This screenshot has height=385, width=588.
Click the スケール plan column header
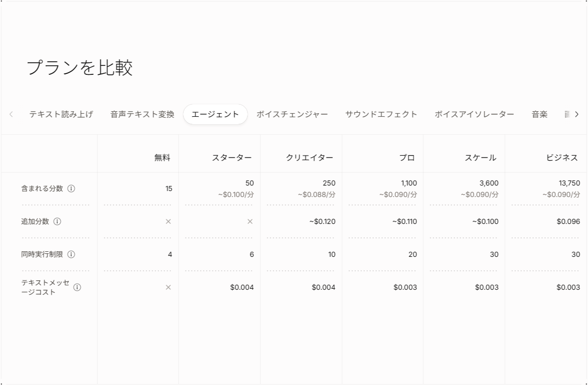click(x=480, y=158)
